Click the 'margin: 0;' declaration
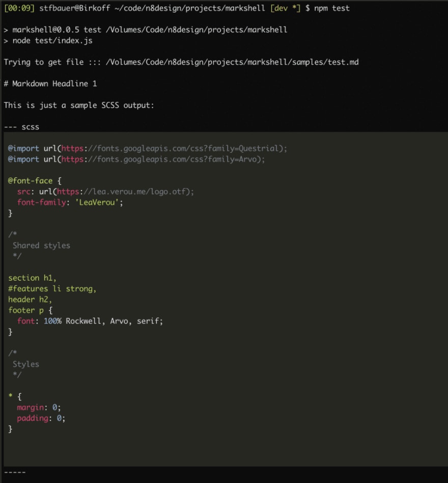 coord(39,407)
